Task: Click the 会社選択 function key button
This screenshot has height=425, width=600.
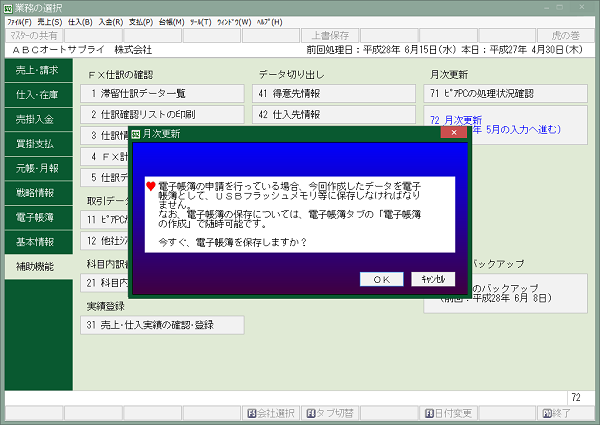Action: 271,414
